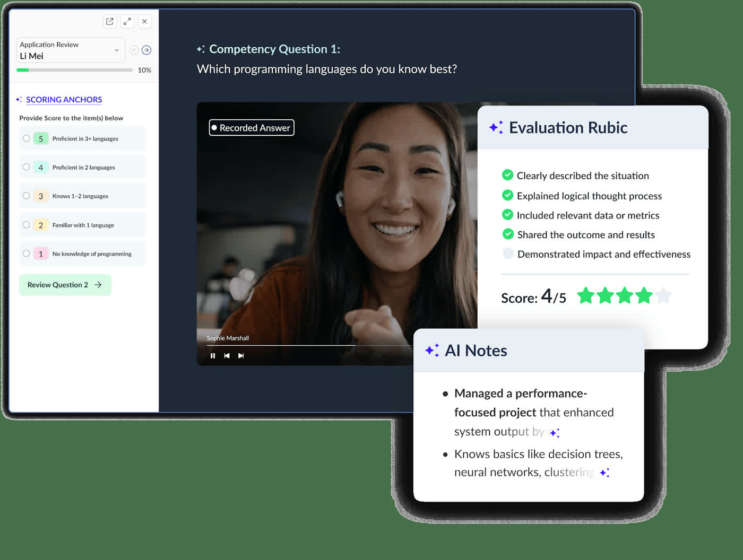
Task: Open the review in a new window icon
Action: coord(110,22)
